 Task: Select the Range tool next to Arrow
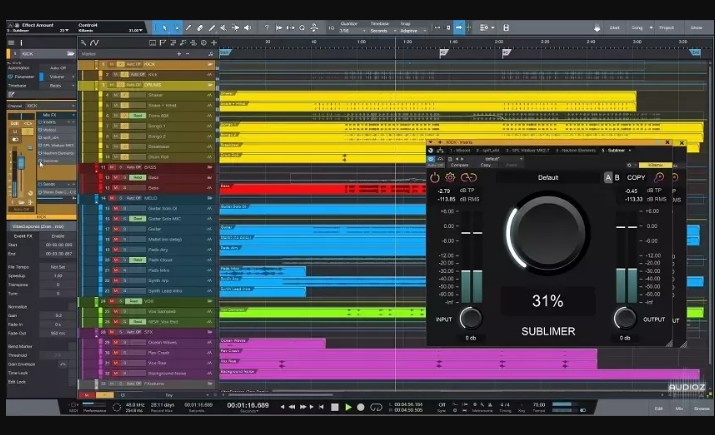(176, 28)
